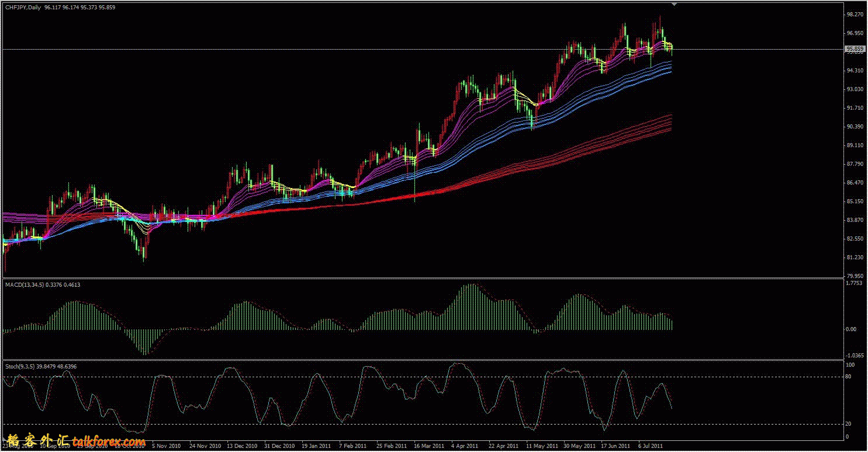Click the OHLC values 96.117 96.174 95.373 95.859
The height and width of the screenshot is (452, 868).
coord(79,7)
